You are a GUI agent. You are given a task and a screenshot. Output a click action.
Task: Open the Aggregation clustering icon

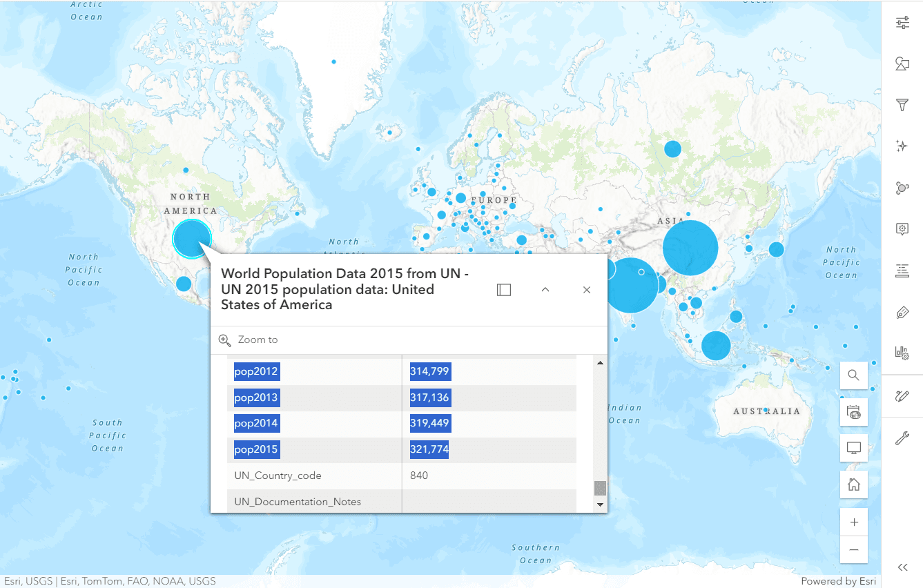coord(902,188)
